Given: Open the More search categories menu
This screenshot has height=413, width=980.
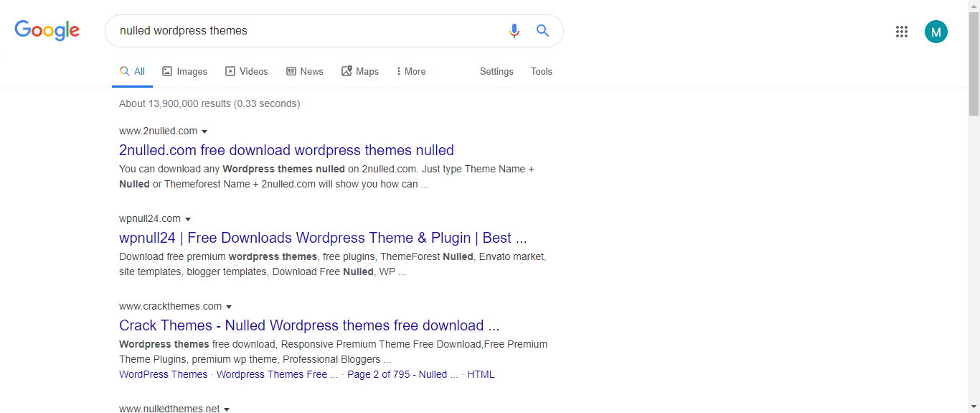Looking at the screenshot, I should pyautogui.click(x=411, y=72).
